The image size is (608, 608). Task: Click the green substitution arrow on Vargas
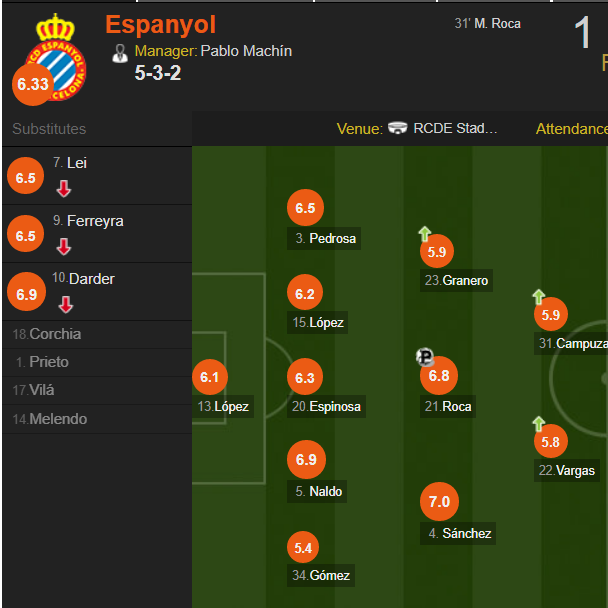pyautogui.click(x=539, y=423)
